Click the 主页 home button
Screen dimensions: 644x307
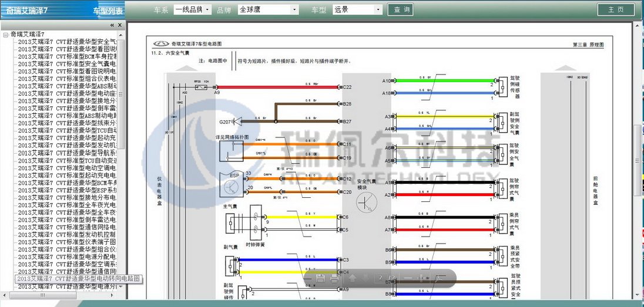pyautogui.click(x=616, y=10)
